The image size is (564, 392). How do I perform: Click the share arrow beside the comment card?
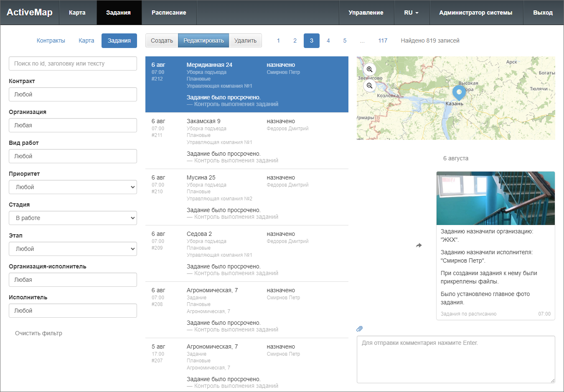coord(419,245)
